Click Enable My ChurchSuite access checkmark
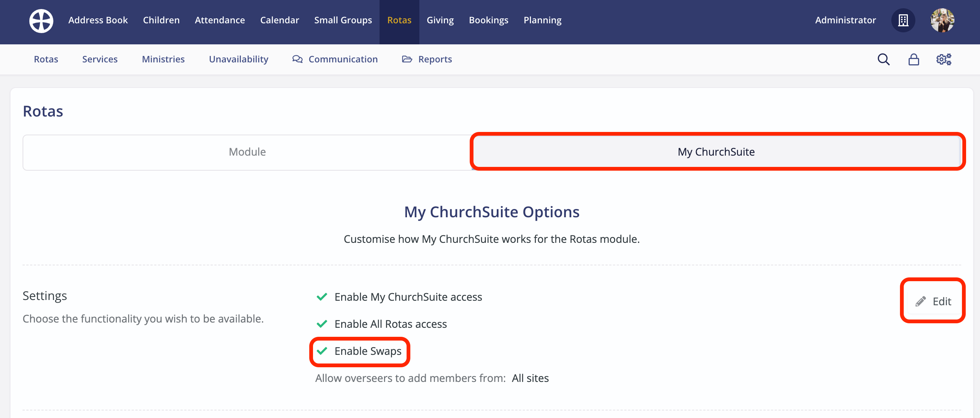 click(322, 297)
